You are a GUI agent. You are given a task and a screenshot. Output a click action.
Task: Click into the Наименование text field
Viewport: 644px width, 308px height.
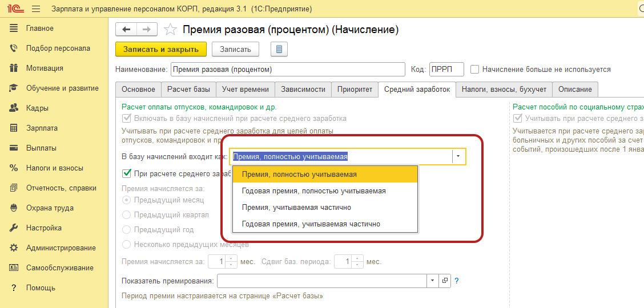click(x=287, y=70)
